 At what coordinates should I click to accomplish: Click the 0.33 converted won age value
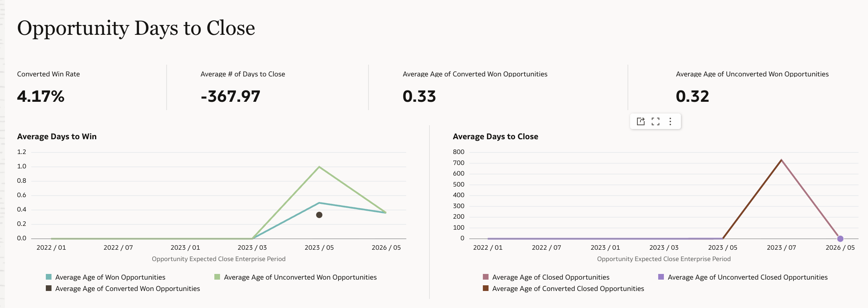point(419,96)
